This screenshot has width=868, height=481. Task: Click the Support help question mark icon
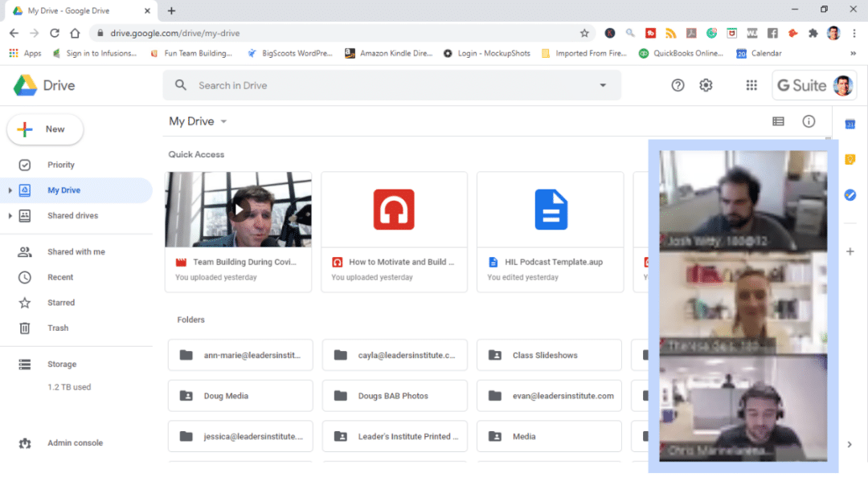tap(678, 85)
